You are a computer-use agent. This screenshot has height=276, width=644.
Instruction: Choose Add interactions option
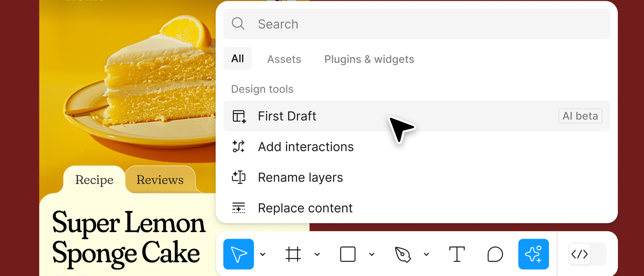(416, 147)
